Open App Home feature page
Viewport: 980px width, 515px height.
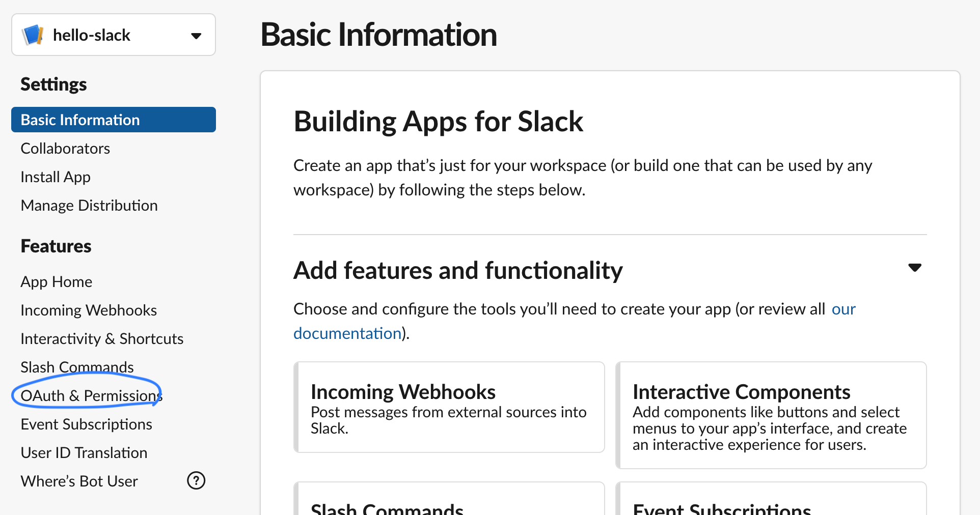57,281
